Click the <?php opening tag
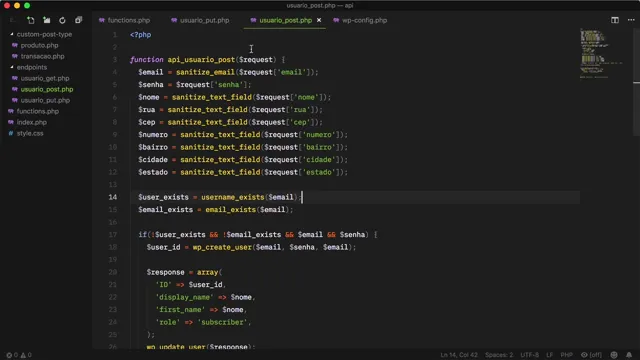The height and width of the screenshot is (360, 640). pos(140,35)
